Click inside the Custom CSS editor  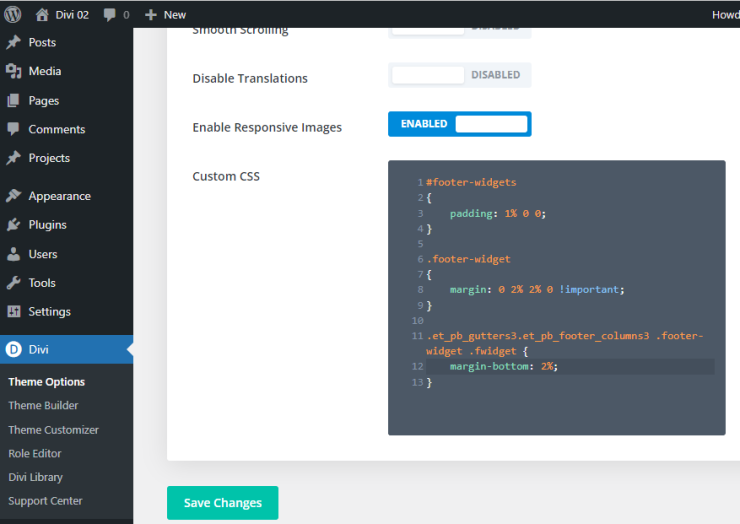(x=557, y=297)
